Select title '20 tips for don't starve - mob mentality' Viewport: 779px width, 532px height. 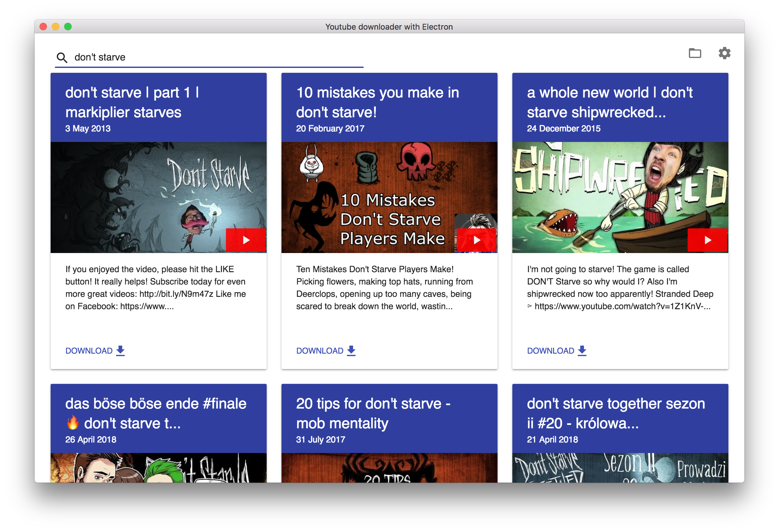coord(373,413)
